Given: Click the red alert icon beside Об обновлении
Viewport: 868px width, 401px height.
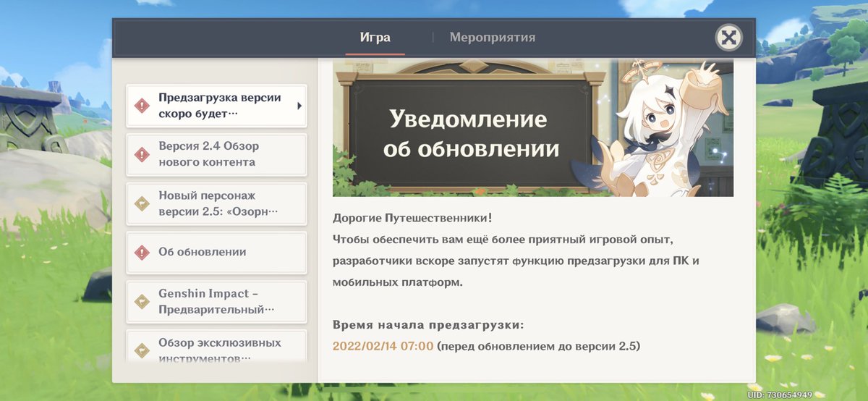Looking at the screenshot, I should point(142,252).
